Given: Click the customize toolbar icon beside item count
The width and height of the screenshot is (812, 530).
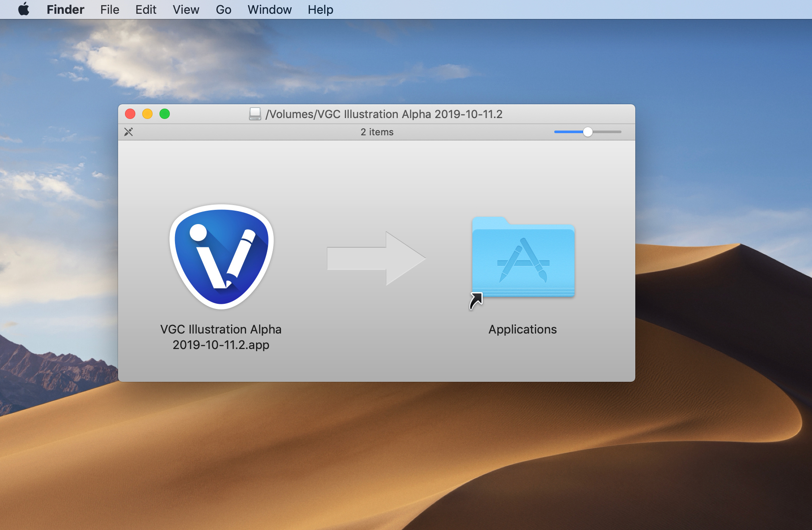Looking at the screenshot, I should click(128, 132).
